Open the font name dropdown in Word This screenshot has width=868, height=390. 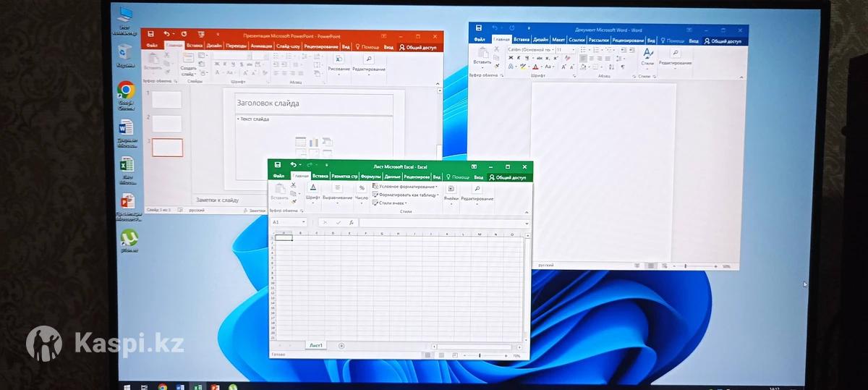coord(552,50)
